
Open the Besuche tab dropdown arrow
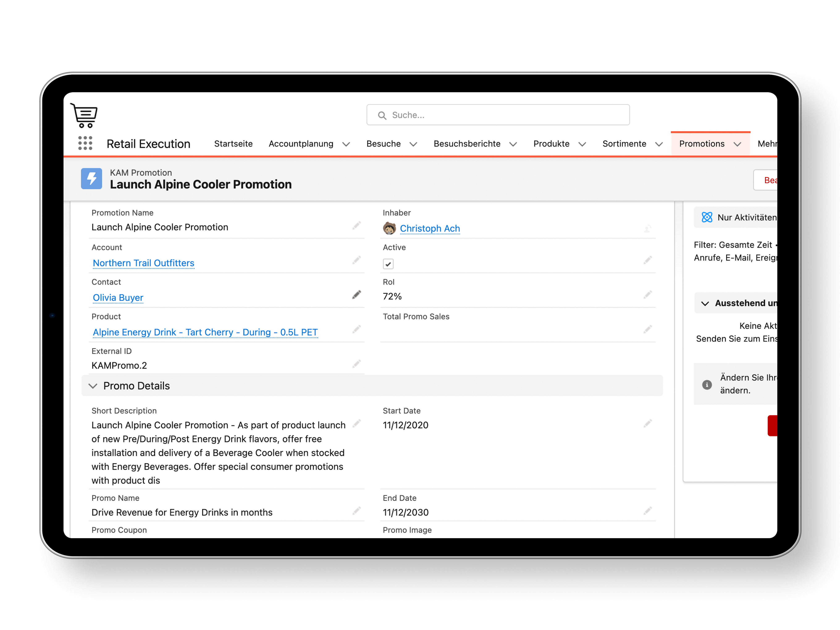(413, 144)
